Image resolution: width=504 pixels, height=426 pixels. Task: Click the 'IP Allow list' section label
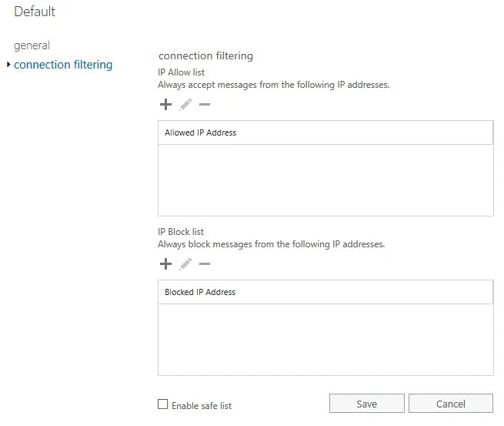(181, 71)
